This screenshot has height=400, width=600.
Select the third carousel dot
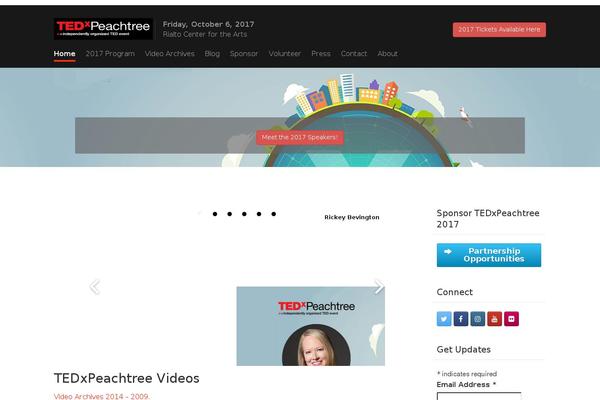pyautogui.click(x=229, y=214)
